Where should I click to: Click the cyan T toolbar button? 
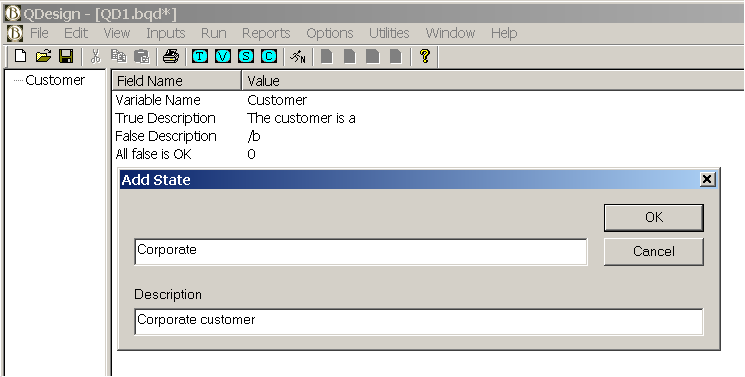200,57
